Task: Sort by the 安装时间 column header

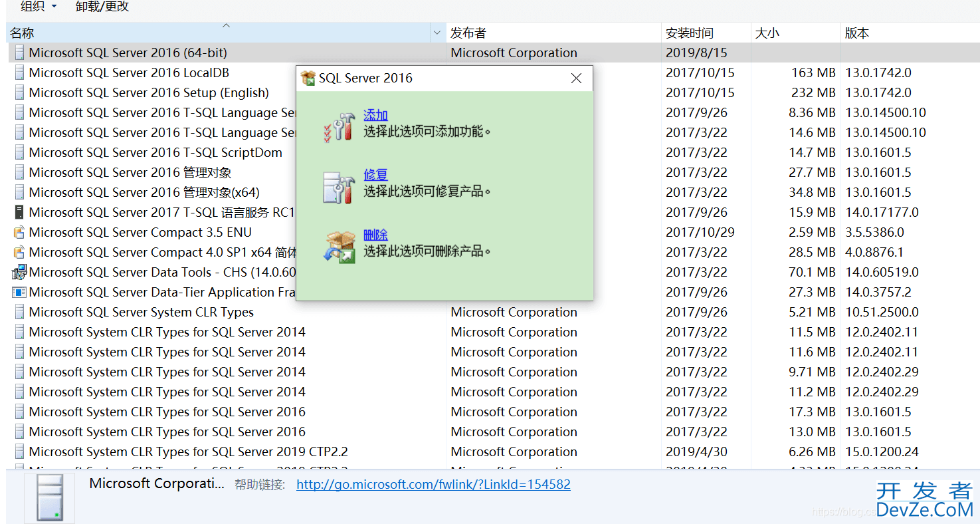Action: 706,33
